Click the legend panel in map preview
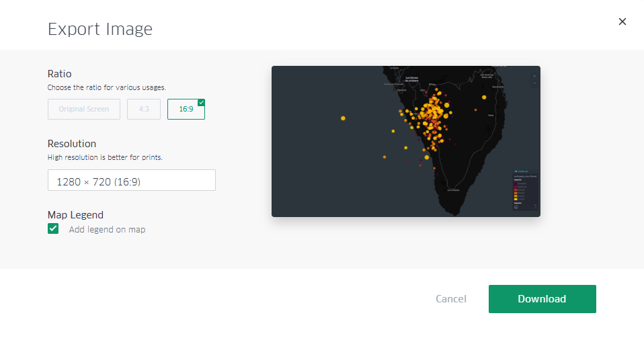The height and width of the screenshot is (338, 644). point(525,189)
